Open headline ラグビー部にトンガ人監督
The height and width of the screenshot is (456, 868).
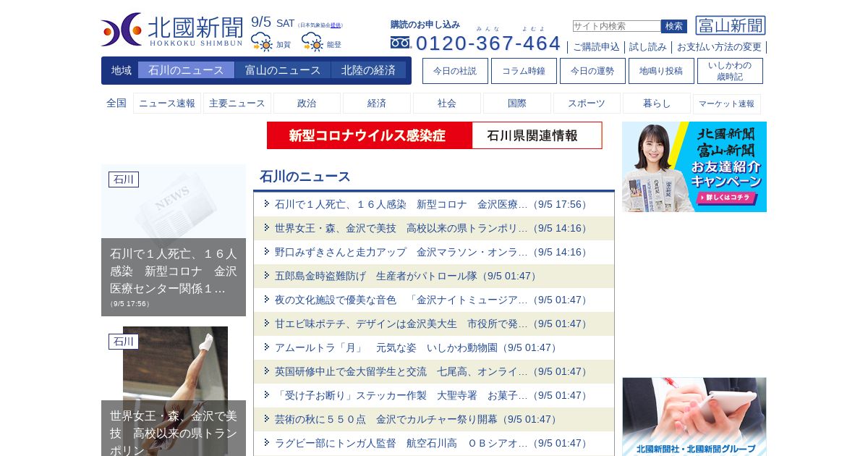433,443
